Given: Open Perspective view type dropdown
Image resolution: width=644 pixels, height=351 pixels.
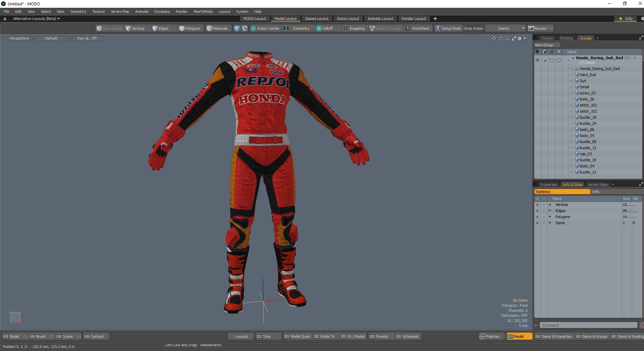Looking at the screenshot, I should (x=19, y=39).
